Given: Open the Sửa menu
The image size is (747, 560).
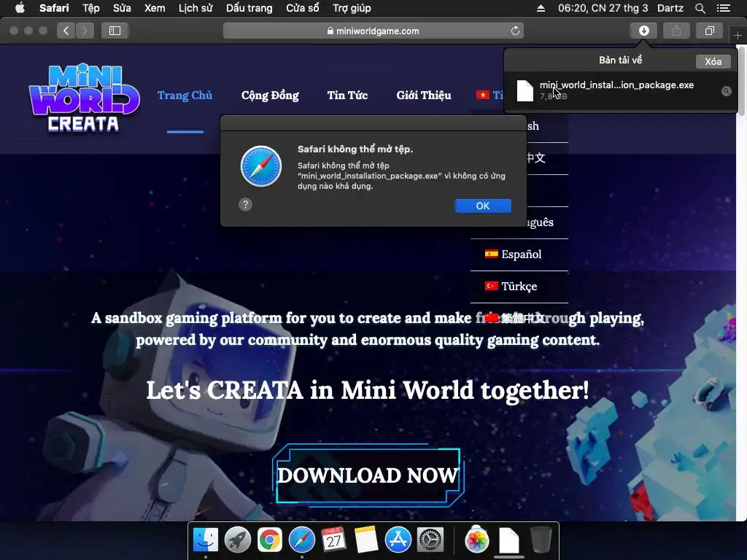Looking at the screenshot, I should tap(122, 8).
